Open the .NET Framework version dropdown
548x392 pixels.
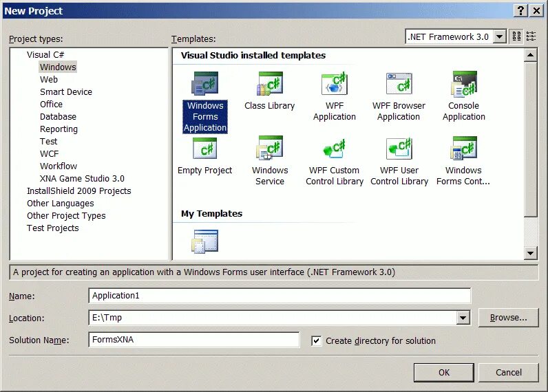(500, 36)
